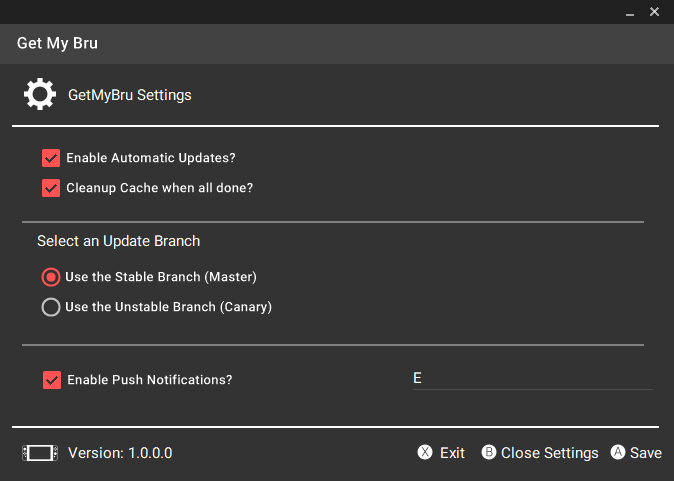This screenshot has height=481, width=674.
Task: Click the Get My Bru title bar text
Action: (x=57, y=43)
